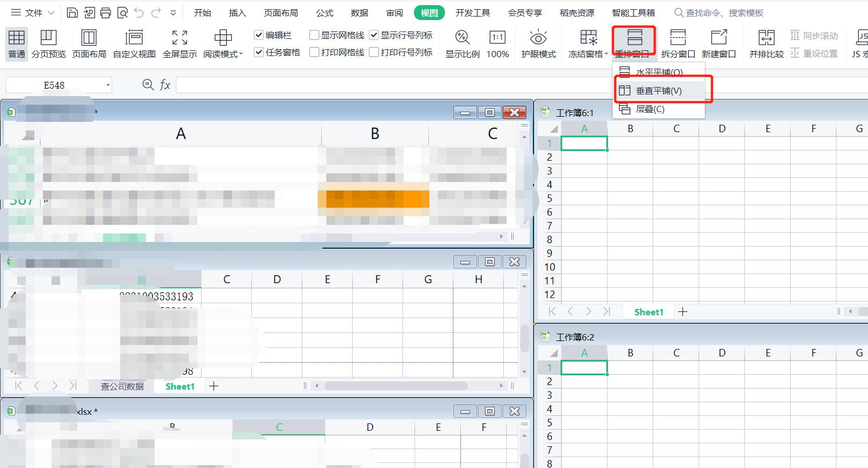The image size is (868, 468).
Task: Enable 护眼模式 (eye protection mode)
Action: [x=538, y=43]
